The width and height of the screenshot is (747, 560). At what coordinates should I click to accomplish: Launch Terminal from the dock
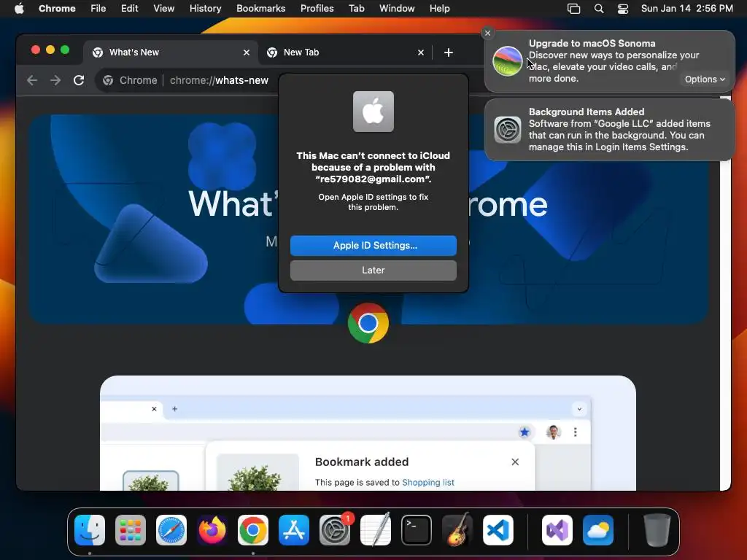coord(417,530)
